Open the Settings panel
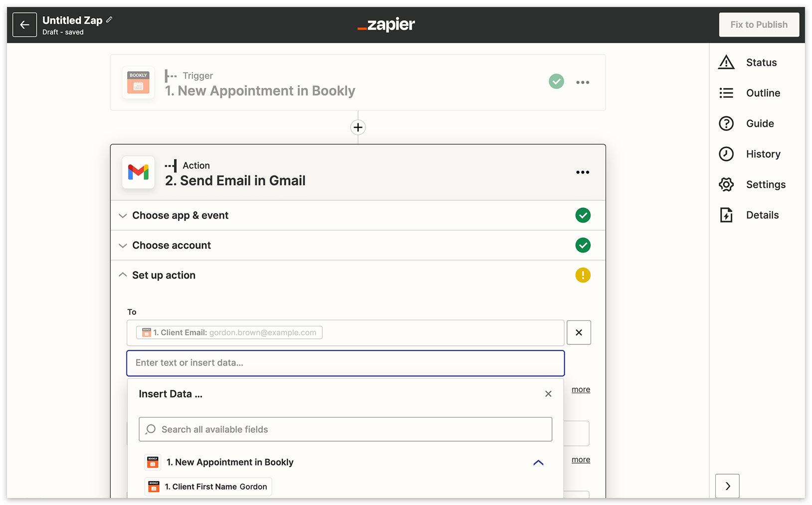The height and width of the screenshot is (505, 812). tap(752, 184)
